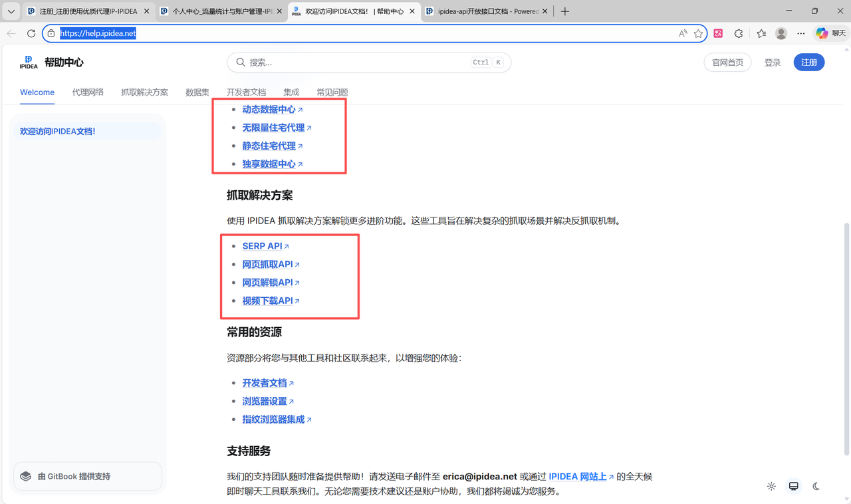This screenshot has height=504, width=851.
Task: Click the browser address bar URL
Action: [x=98, y=33]
